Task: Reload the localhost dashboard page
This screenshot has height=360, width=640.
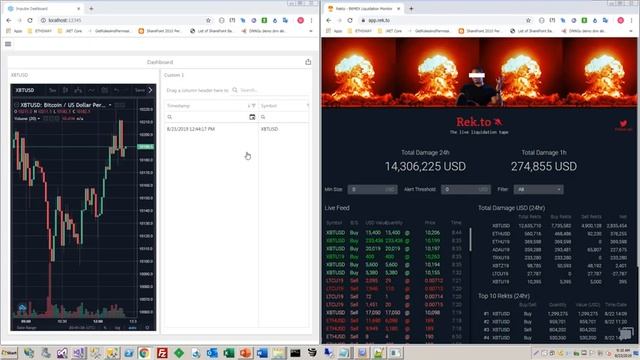Action: [x=30, y=20]
